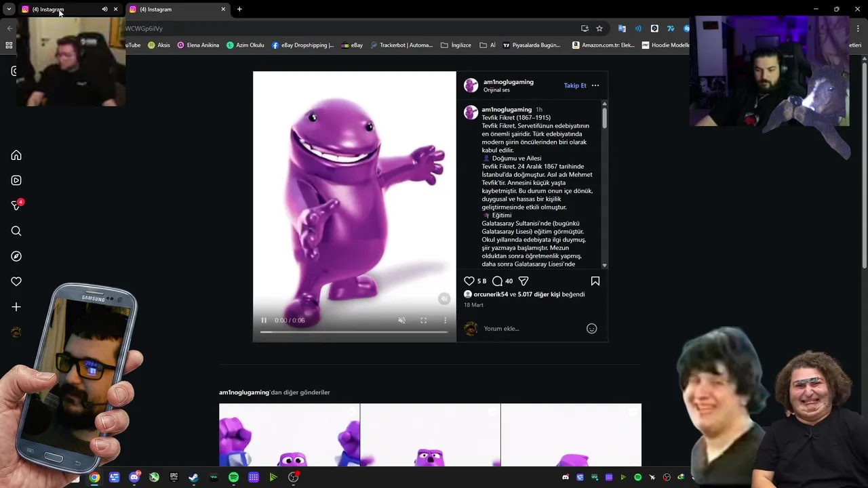Open video player more options menu

[445, 321]
